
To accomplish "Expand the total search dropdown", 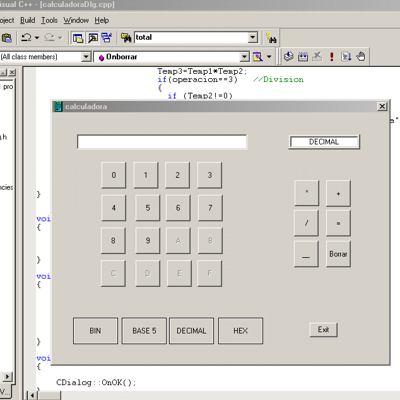I will tap(253, 37).
